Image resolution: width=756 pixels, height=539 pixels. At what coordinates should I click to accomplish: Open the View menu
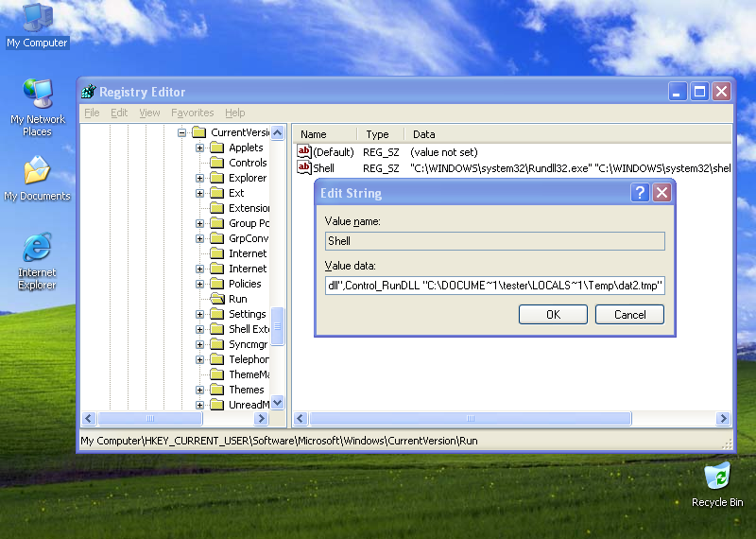coord(149,113)
